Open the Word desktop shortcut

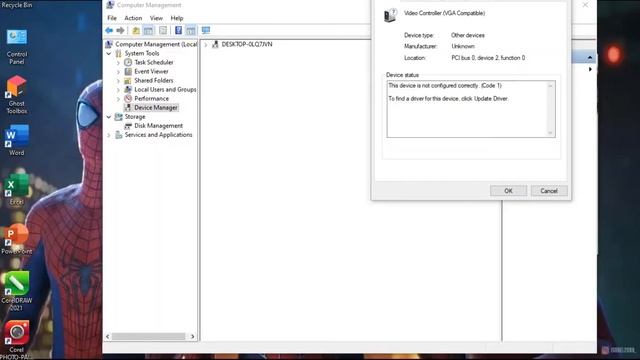(17, 140)
